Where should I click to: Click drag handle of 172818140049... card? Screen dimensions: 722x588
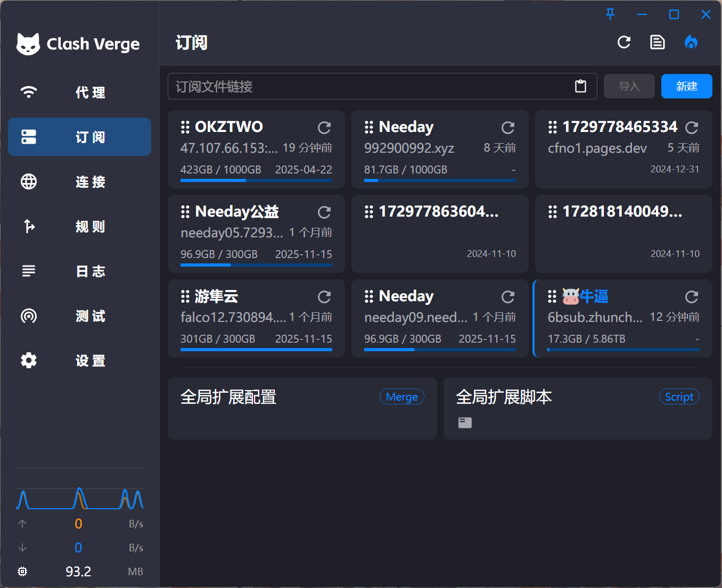(553, 212)
